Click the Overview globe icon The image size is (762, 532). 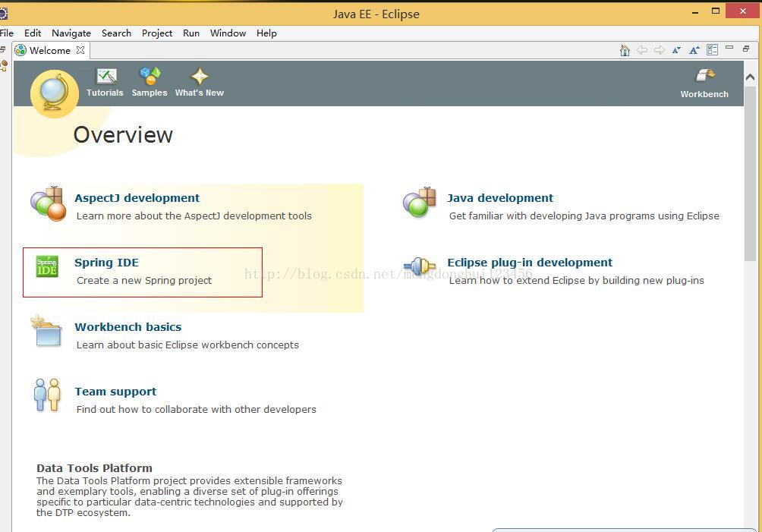pyautogui.click(x=55, y=94)
